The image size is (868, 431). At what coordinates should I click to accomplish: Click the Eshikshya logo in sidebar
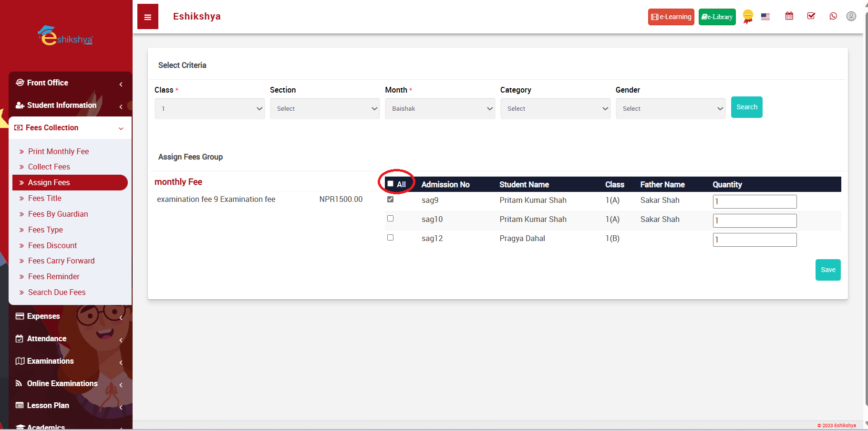pos(66,36)
